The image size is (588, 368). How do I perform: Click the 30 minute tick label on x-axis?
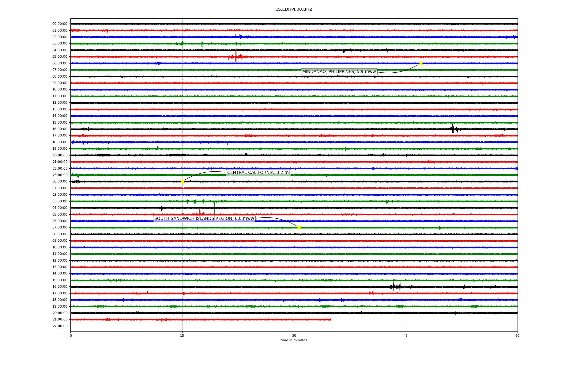[294, 335]
